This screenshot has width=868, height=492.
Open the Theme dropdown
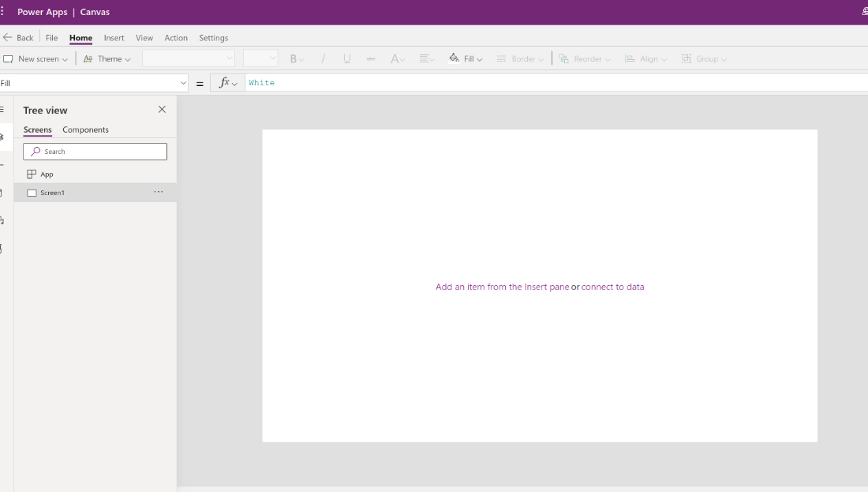pyautogui.click(x=107, y=58)
